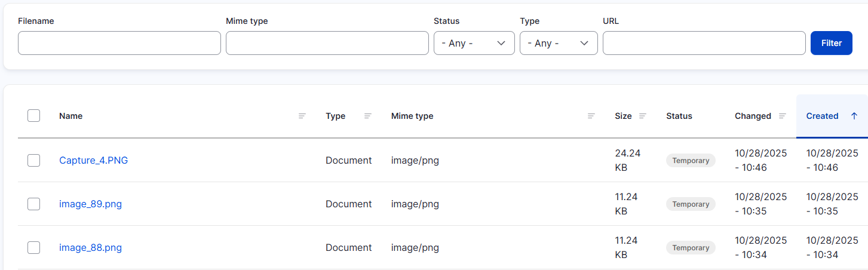This screenshot has height=270, width=868.
Task: Sort table by Name column header
Action: [70, 116]
